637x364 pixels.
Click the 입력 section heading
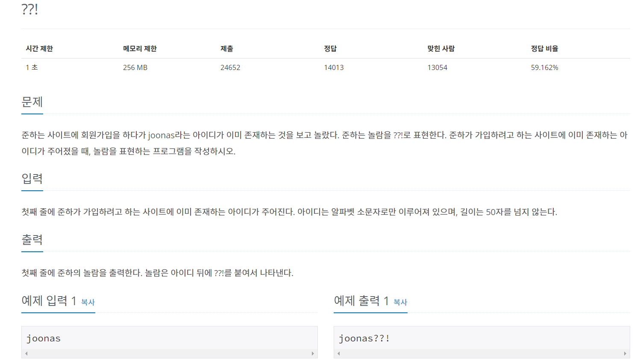coord(32,178)
